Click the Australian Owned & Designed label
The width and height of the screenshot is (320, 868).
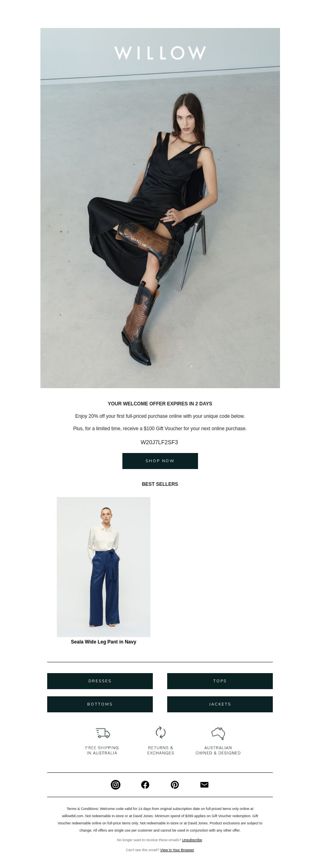(218, 750)
